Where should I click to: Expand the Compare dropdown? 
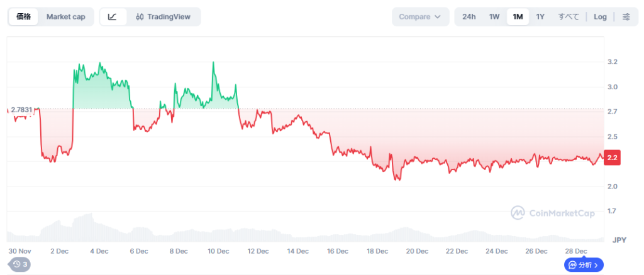pos(420,17)
